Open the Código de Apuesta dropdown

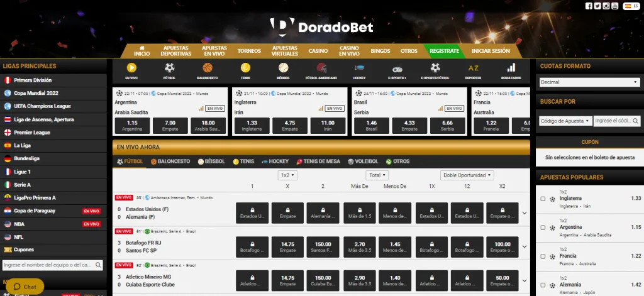565,121
